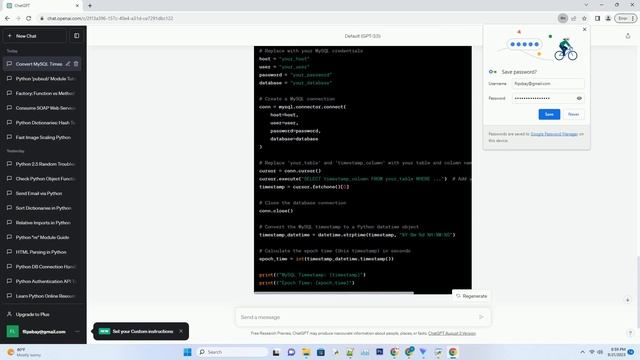Select the ChatGPT browser tab

[x=42, y=6]
